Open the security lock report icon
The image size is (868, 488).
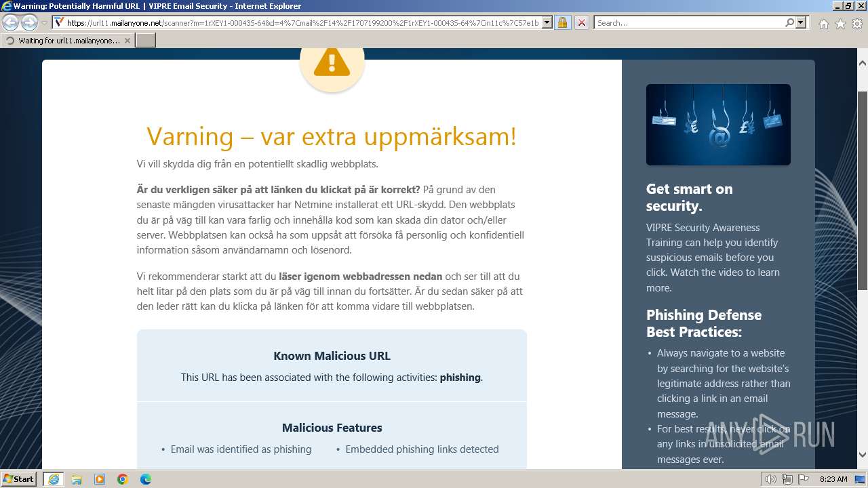tap(562, 22)
